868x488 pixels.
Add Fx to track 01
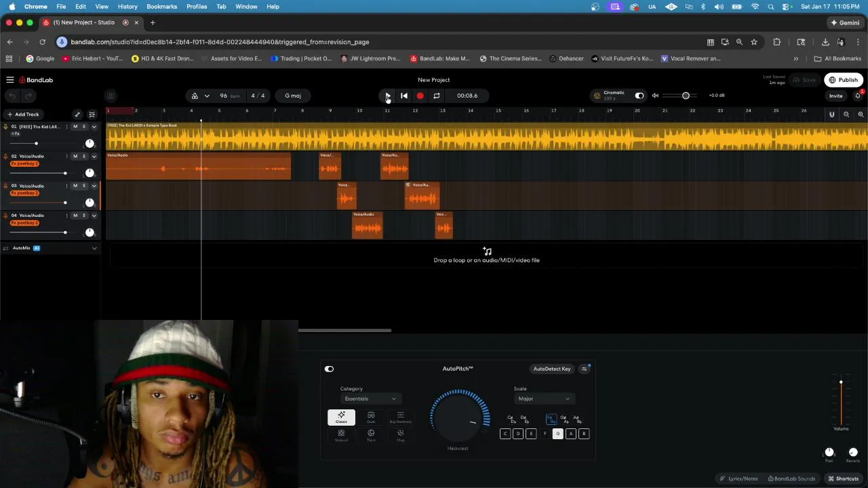pyautogui.click(x=16, y=134)
